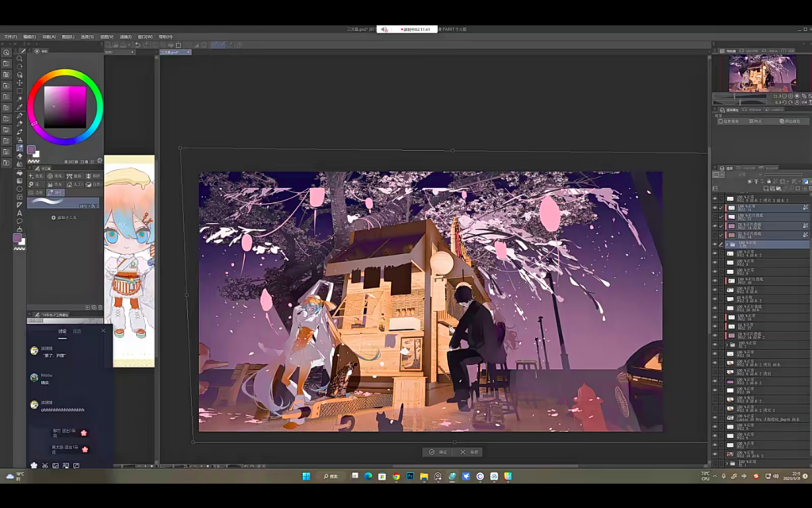Click the Undo arrow in the toolbar
Viewport: 812px width, 508px height.
point(137,45)
